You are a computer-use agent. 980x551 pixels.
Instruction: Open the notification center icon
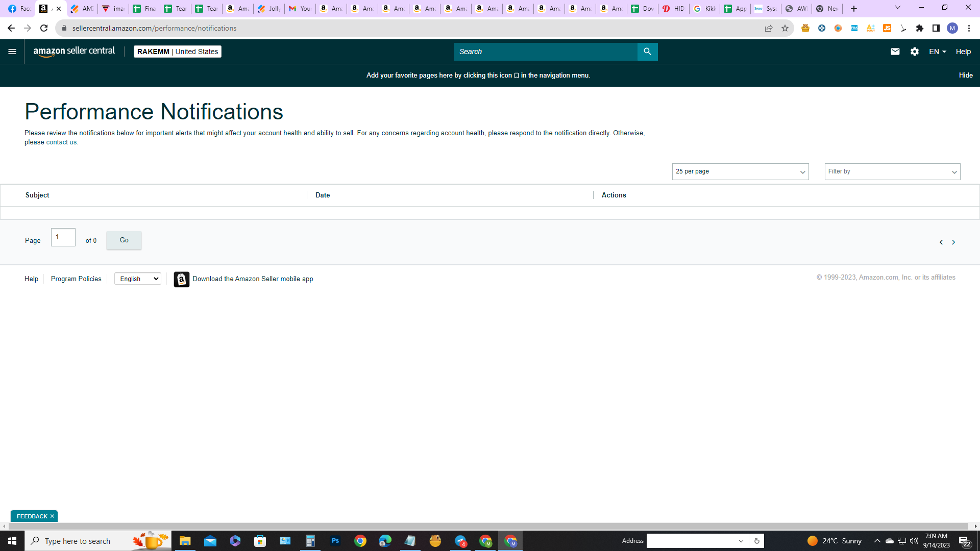pyautogui.click(x=964, y=541)
